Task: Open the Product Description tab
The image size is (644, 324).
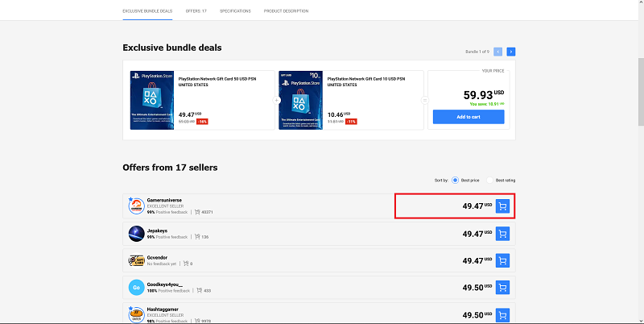Action: [x=286, y=10]
